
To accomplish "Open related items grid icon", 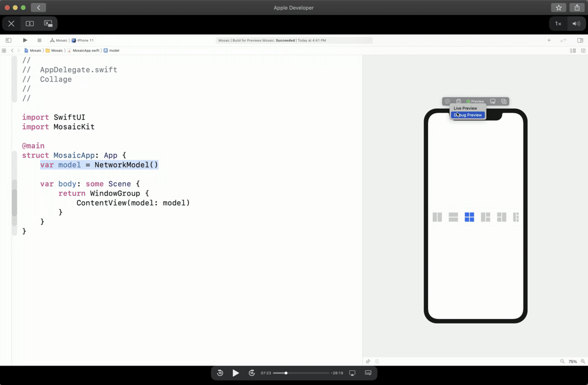I will point(4,50).
